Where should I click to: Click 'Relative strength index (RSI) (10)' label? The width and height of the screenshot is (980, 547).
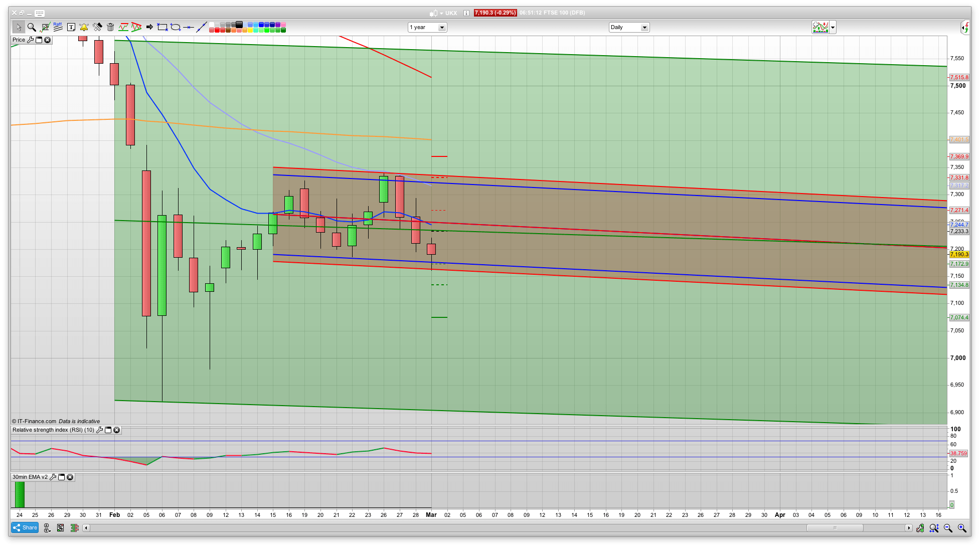[53, 430]
